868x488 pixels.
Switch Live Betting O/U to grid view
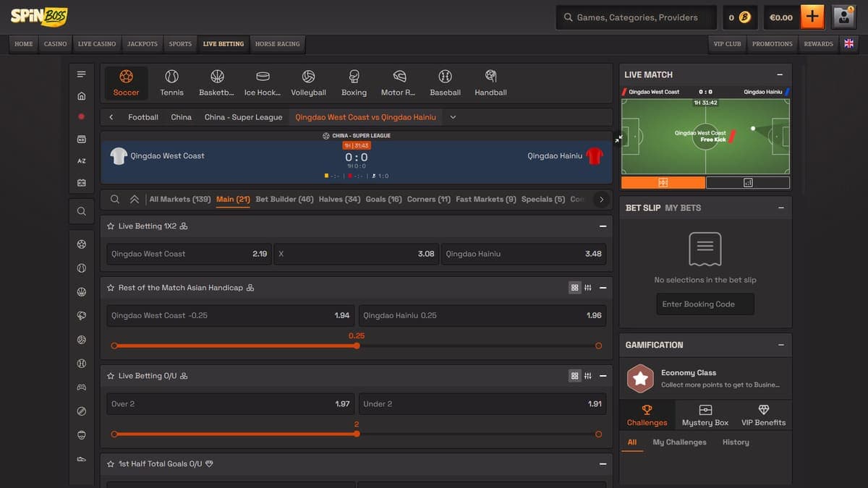(575, 376)
